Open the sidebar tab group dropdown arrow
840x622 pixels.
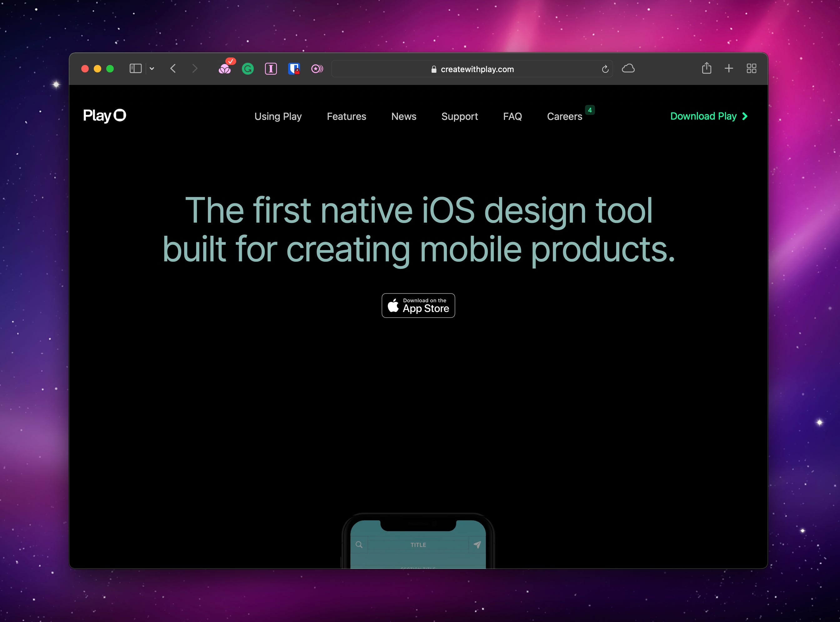152,68
